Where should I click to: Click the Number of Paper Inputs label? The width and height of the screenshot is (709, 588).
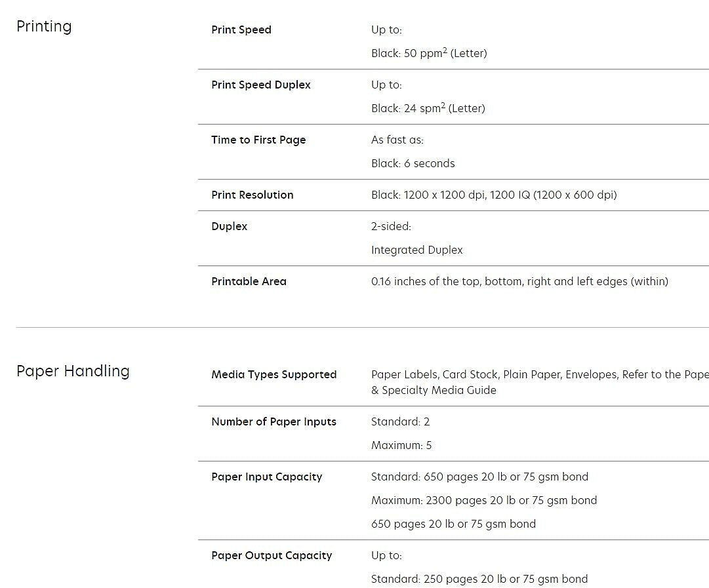(273, 421)
